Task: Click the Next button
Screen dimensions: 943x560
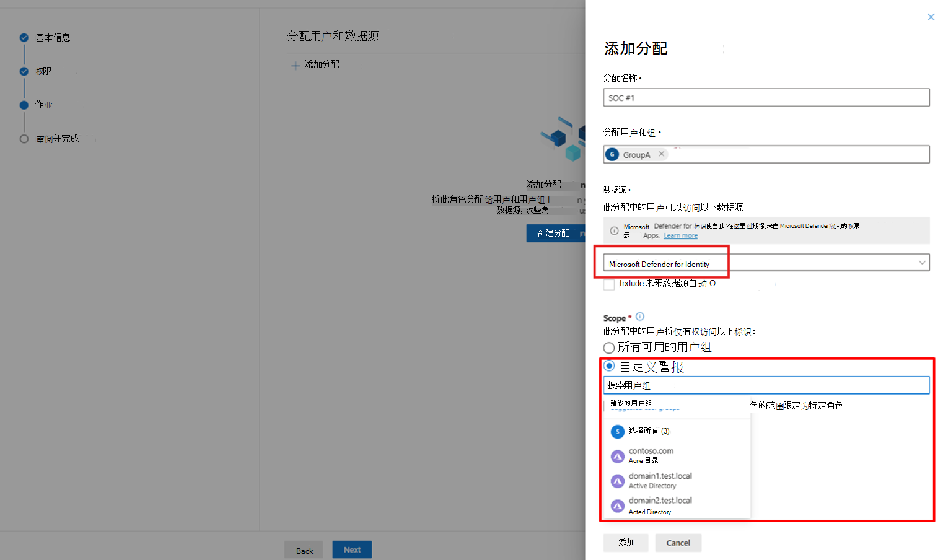Action: coord(352,549)
